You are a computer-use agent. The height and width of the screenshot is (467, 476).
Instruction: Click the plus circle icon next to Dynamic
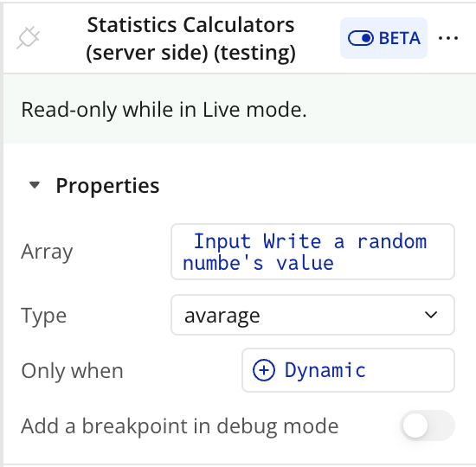[x=264, y=370]
